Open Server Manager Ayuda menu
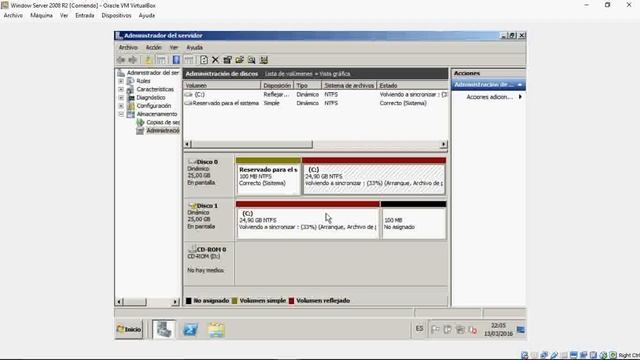The height and width of the screenshot is (360, 640). coord(194,47)
